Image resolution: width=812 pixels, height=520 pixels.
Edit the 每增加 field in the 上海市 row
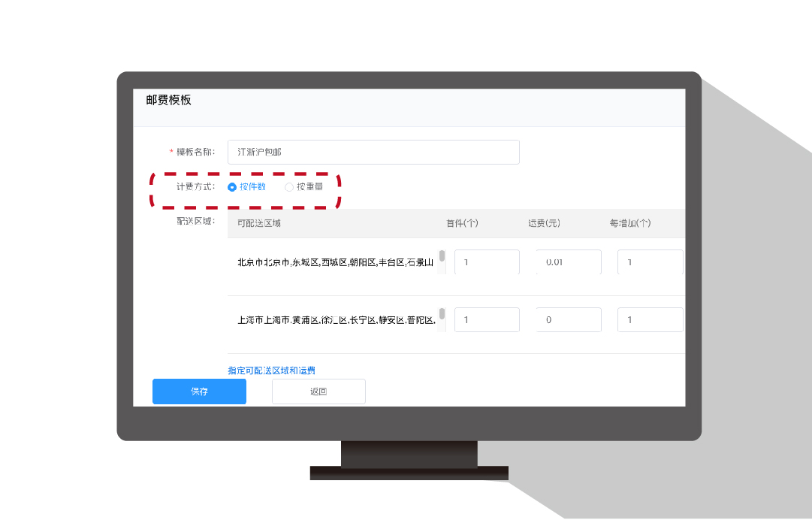pyautogui.click(x=650, y=320)
